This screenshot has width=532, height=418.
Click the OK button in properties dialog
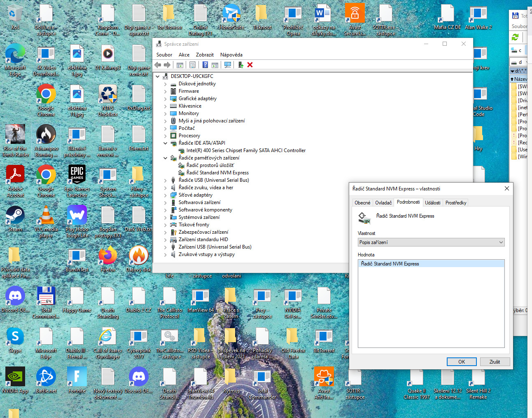[462, 362]
